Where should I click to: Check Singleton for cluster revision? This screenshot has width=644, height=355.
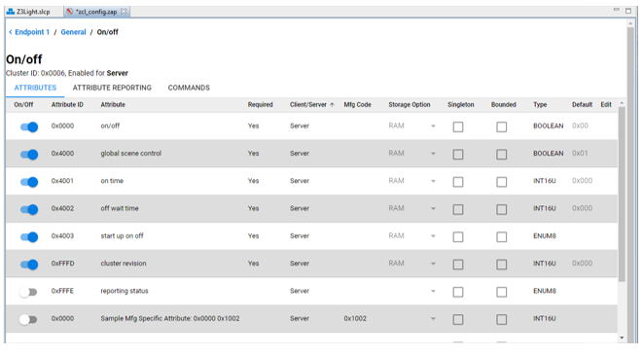point(458,265)
